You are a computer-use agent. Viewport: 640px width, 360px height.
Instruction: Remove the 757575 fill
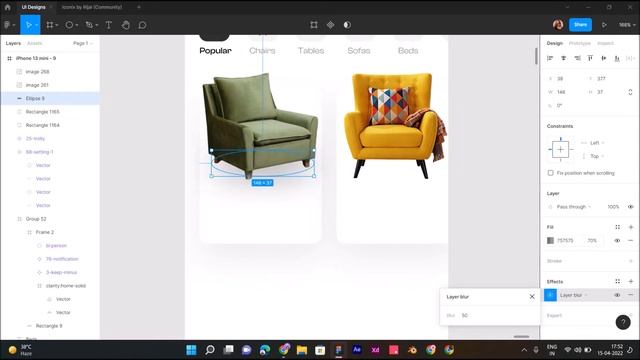click(x=631, y=240)
